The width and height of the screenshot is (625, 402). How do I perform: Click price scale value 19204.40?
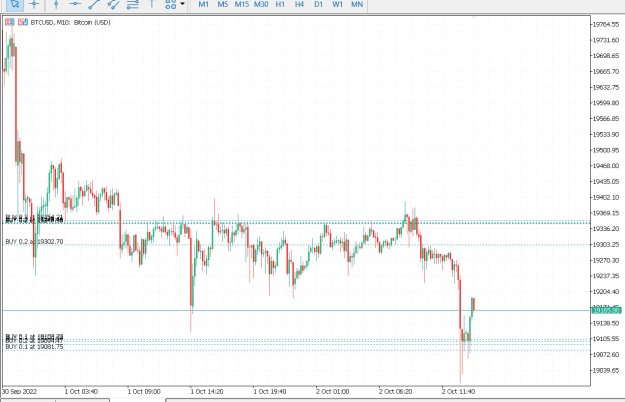tap(606, 292)
